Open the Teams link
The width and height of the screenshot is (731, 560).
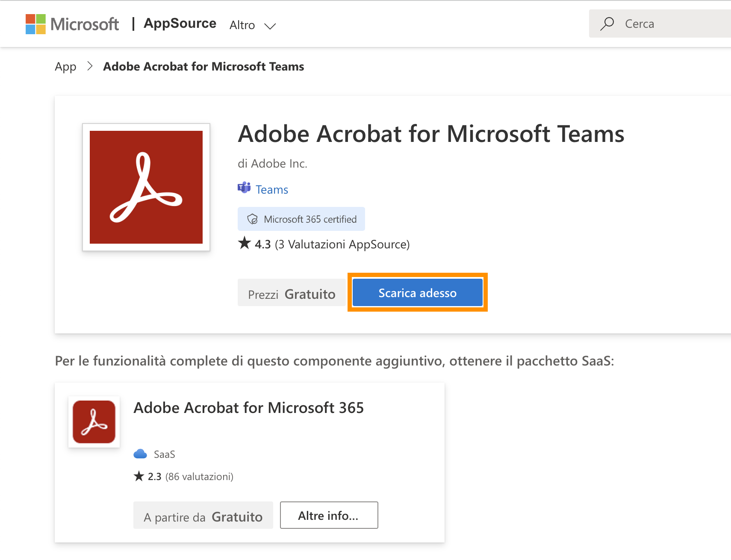click(271, 189)
